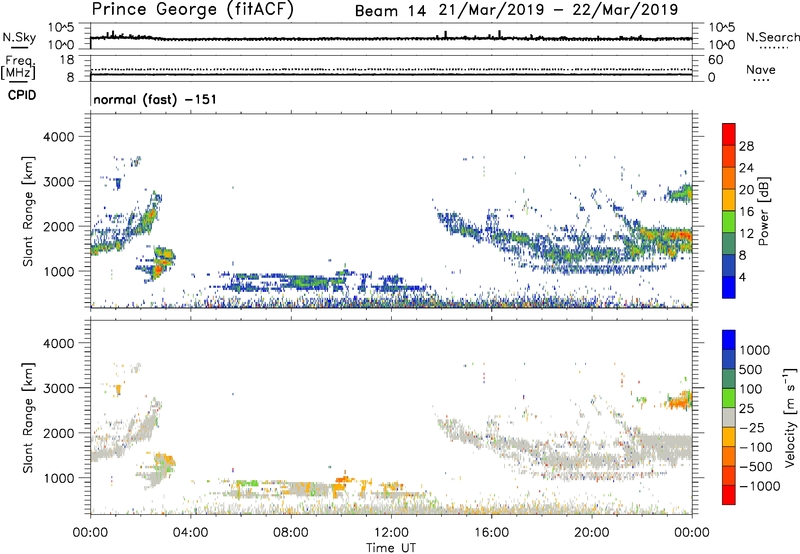800x554 pixels.
Task: Click the grey segment of Velocity colorbar
Action: point(729,417)
